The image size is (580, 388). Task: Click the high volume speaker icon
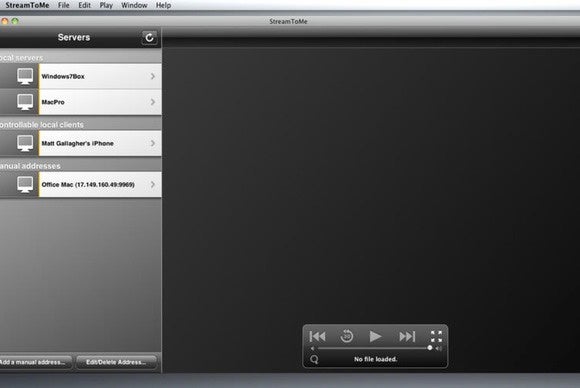[x=439, y=348]
